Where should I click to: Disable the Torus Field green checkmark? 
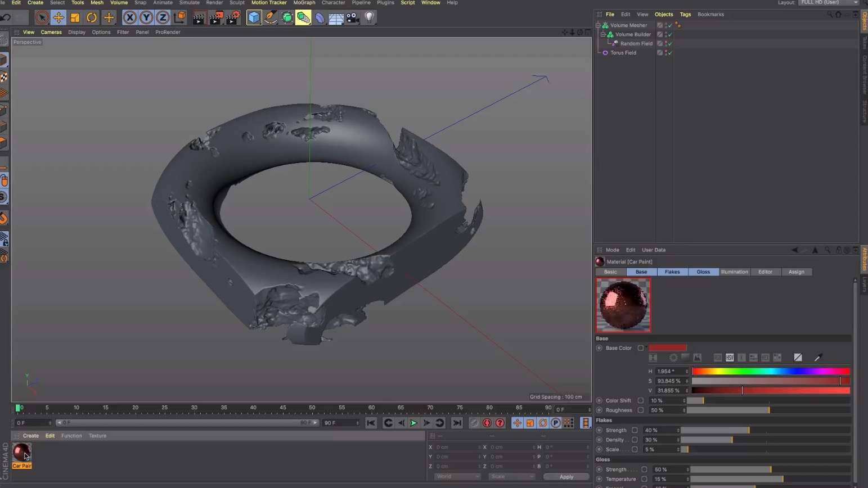pos(671,52)
